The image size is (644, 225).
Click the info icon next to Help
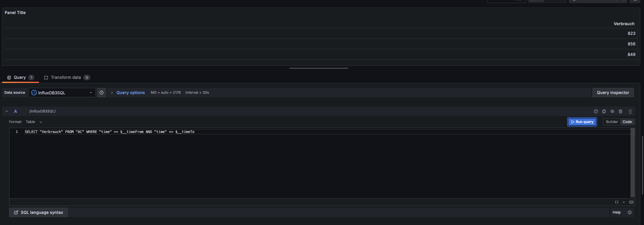click(x=630, y=212)
